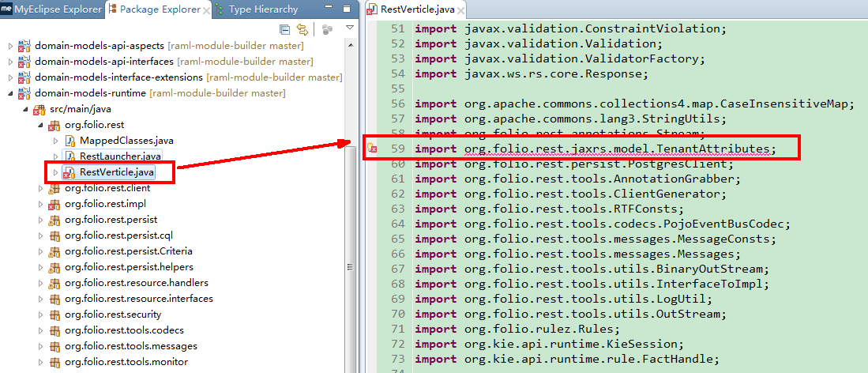Click the domain-models-api-interfaces project icon
The height and width of the screenshot is (373, 868).
pos(24,61)
